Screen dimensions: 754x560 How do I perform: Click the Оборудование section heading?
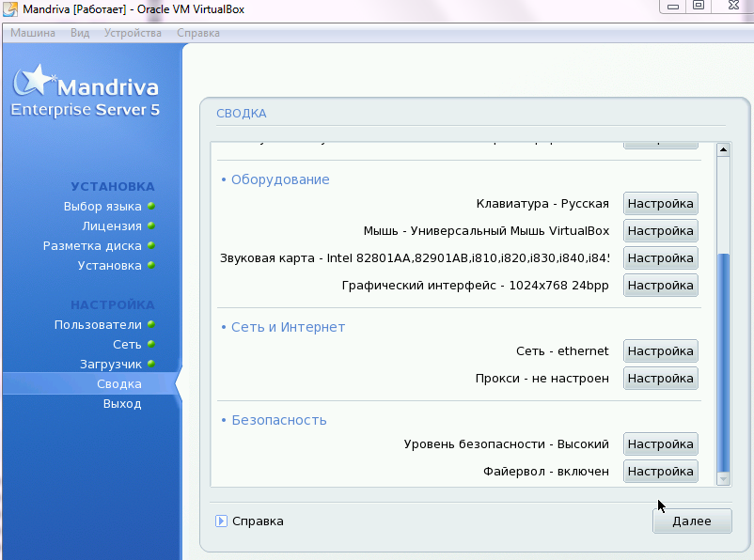coord(280,179)
